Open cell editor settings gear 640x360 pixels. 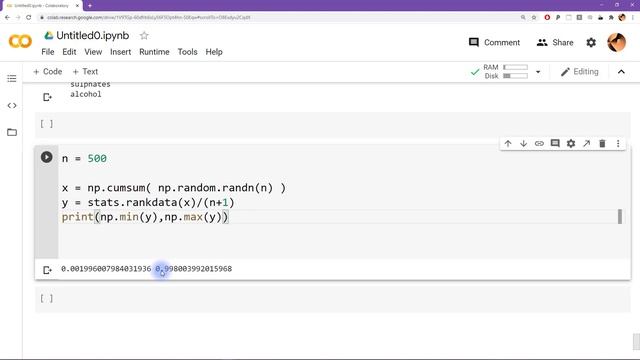(571, 143)
